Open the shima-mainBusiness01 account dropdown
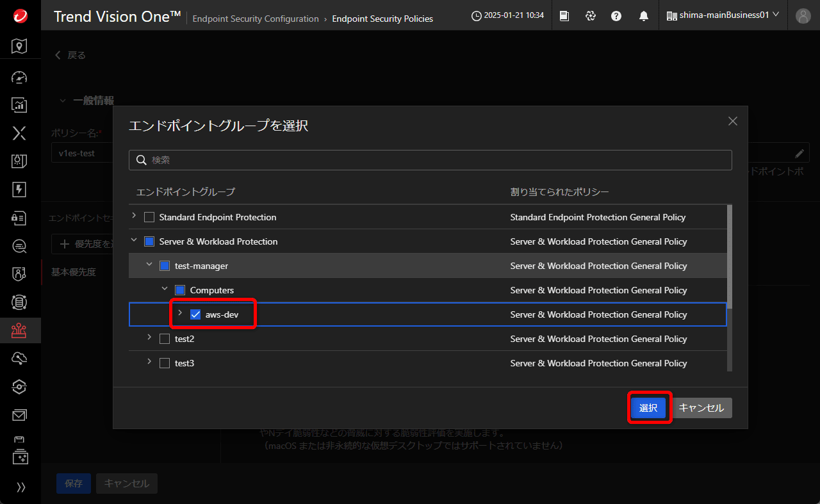 pos(723,15)
